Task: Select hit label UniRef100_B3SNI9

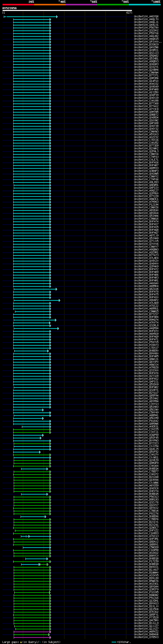Action: [x=146, y=44]
